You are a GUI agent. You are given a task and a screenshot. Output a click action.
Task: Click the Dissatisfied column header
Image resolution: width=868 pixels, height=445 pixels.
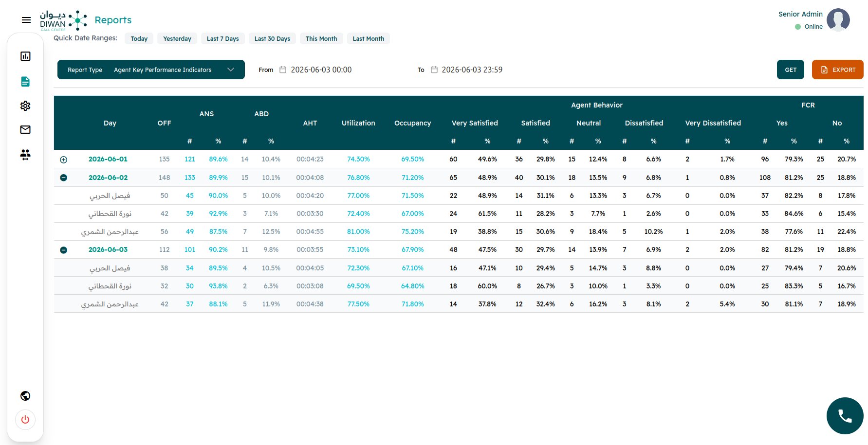point(644,123)
